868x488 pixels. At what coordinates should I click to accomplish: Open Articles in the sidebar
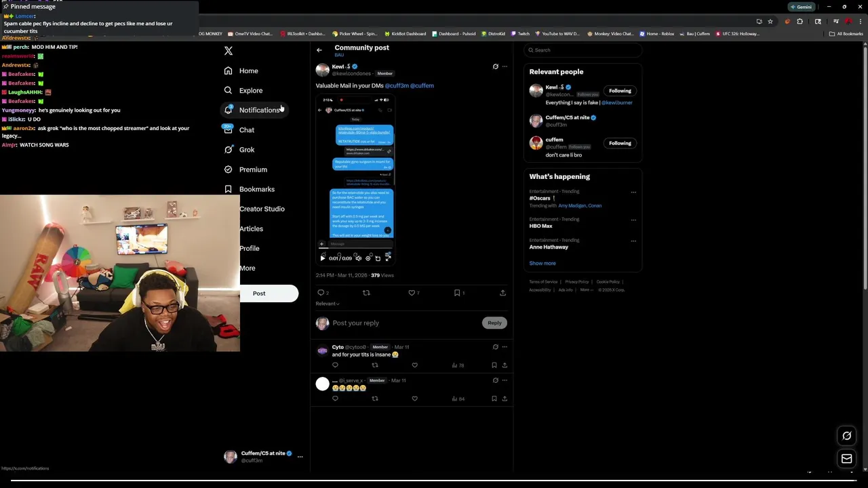click(251, 228)
